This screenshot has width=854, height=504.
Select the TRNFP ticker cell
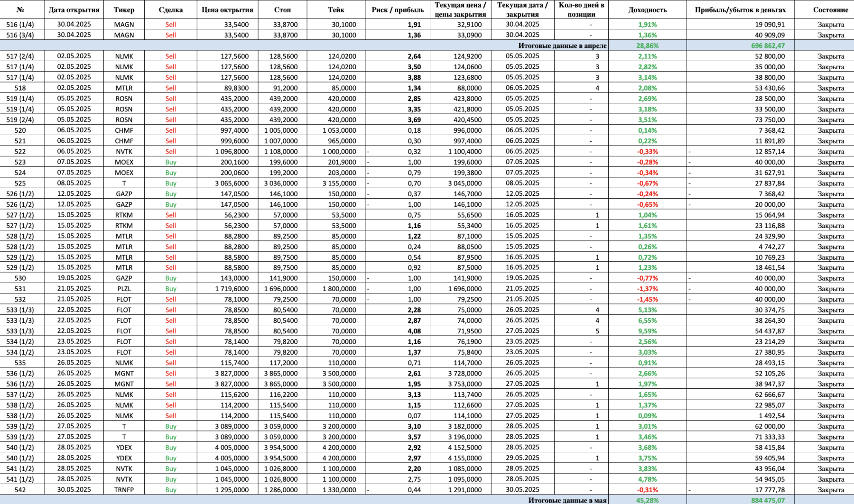[124, 490]
